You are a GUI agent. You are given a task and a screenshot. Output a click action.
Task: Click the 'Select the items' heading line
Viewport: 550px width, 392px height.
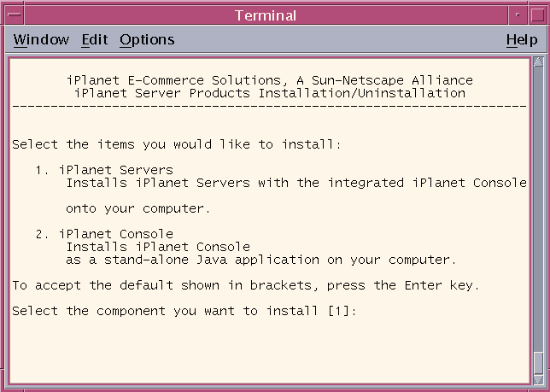coord(177,144)
